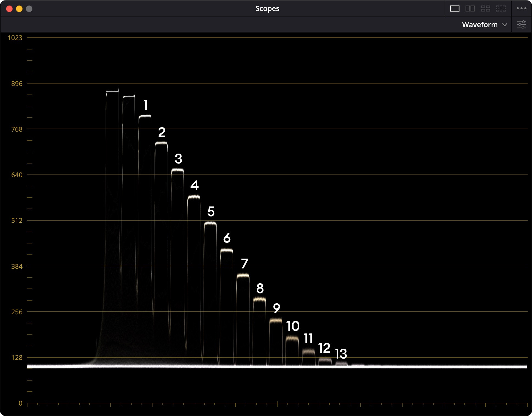Click step label number 13 on waveform
This screenshot has height=416, width=532.
[341, 354]
